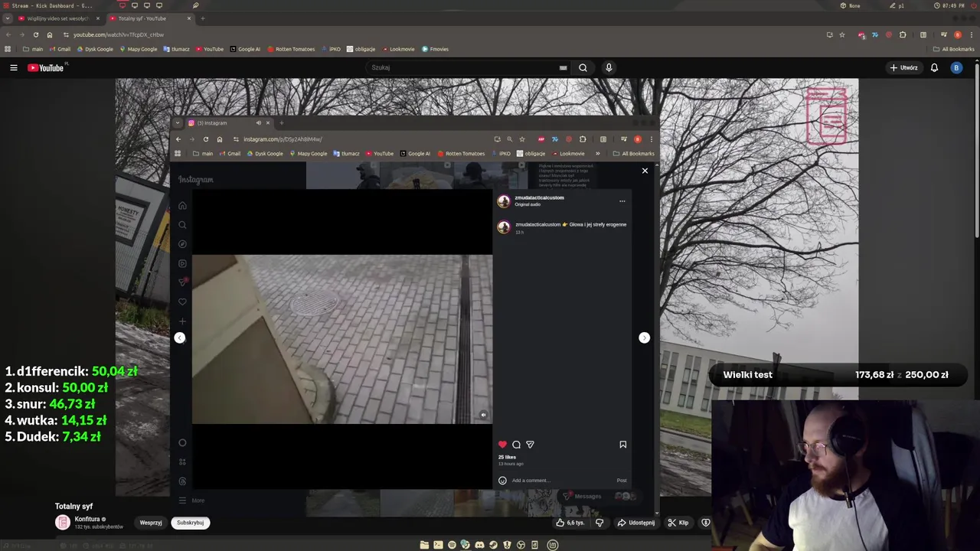Image resolution: width=980 pixels, height=551 pixels.
Task: Open the terminal icon in the taskbar
Action: tap(438, 545)
